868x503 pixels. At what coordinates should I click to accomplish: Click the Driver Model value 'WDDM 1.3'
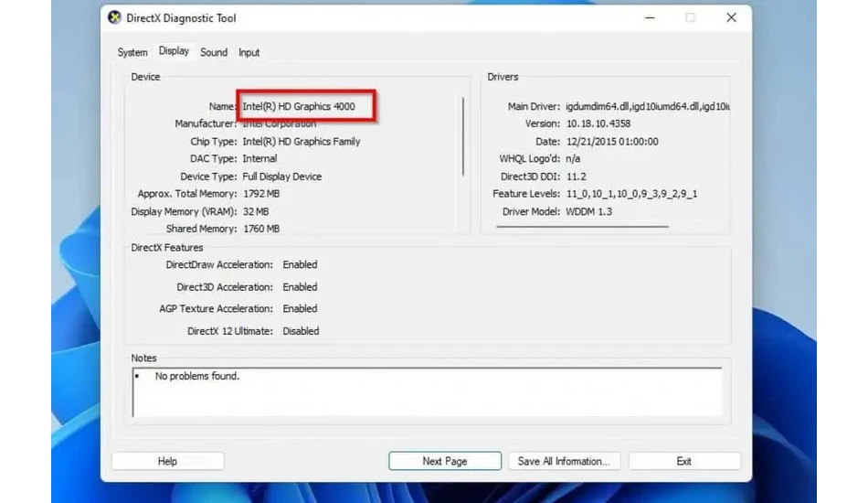[589, 211]
